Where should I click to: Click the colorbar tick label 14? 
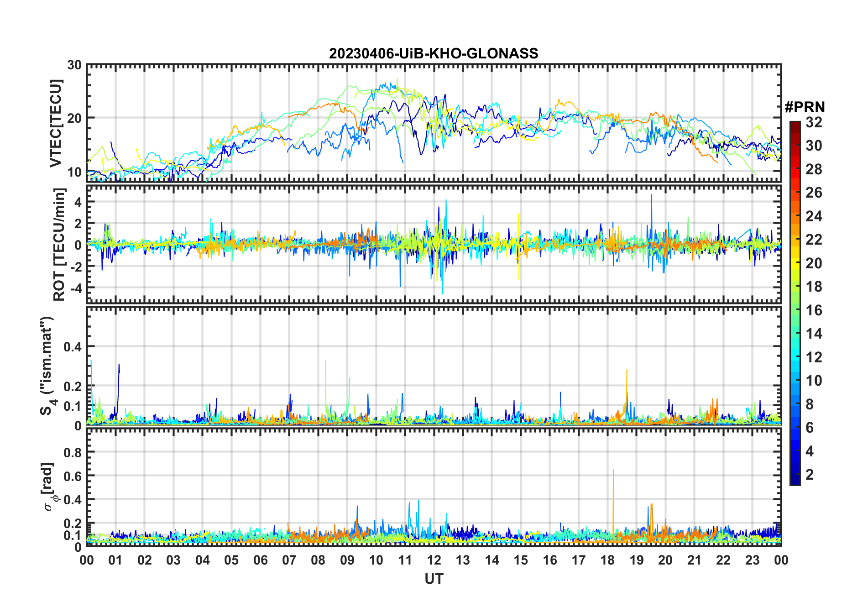(x=814, y=334)
